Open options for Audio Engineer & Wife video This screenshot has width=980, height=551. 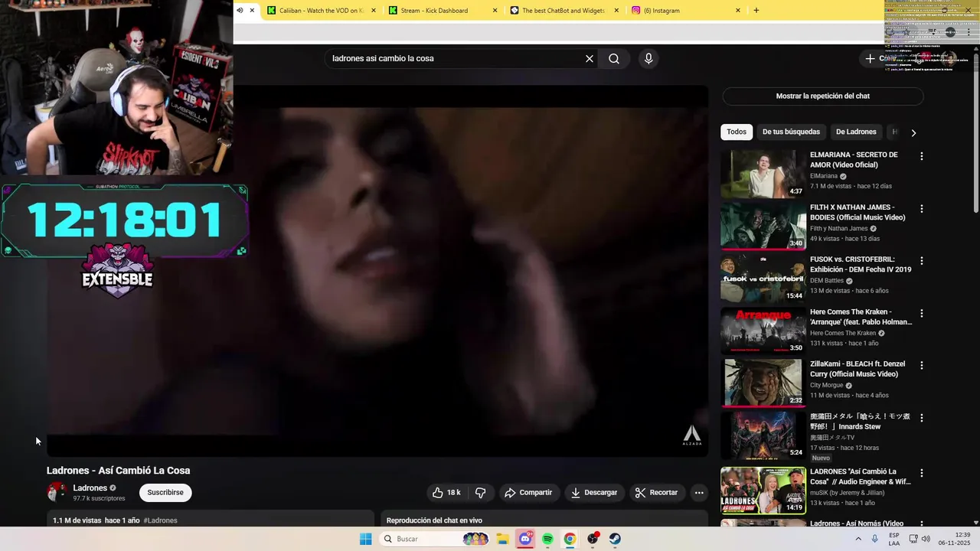click(922, 473)
